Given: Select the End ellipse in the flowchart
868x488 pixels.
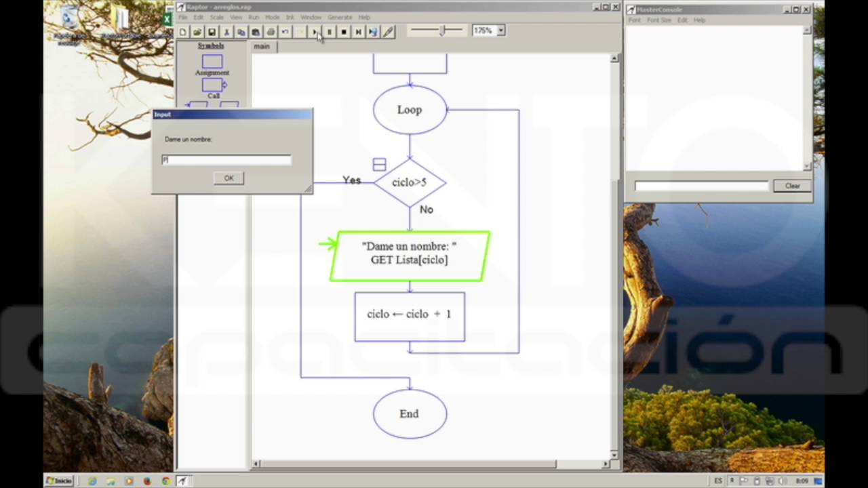Looking at the screenshot, I should [x=410, y=414].
